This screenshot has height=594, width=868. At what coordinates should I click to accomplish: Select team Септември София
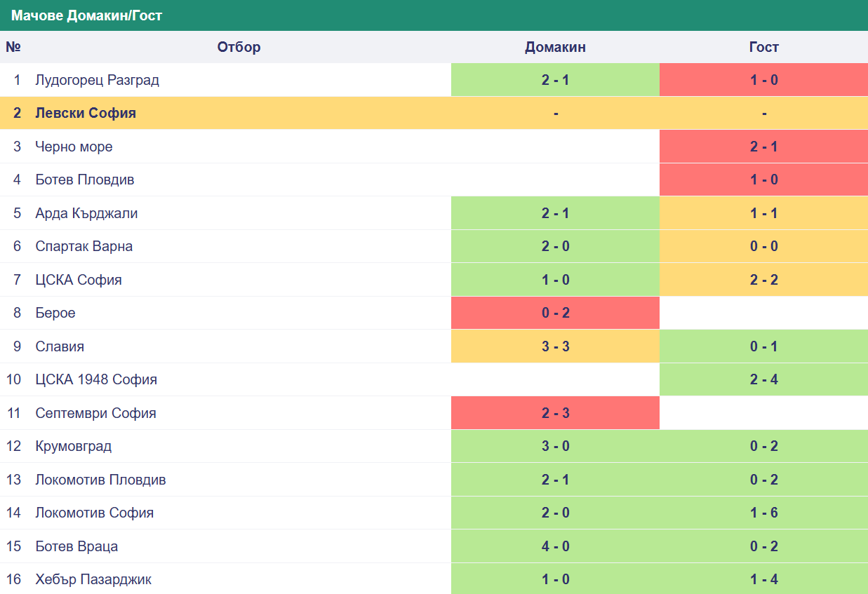[95, 413]
